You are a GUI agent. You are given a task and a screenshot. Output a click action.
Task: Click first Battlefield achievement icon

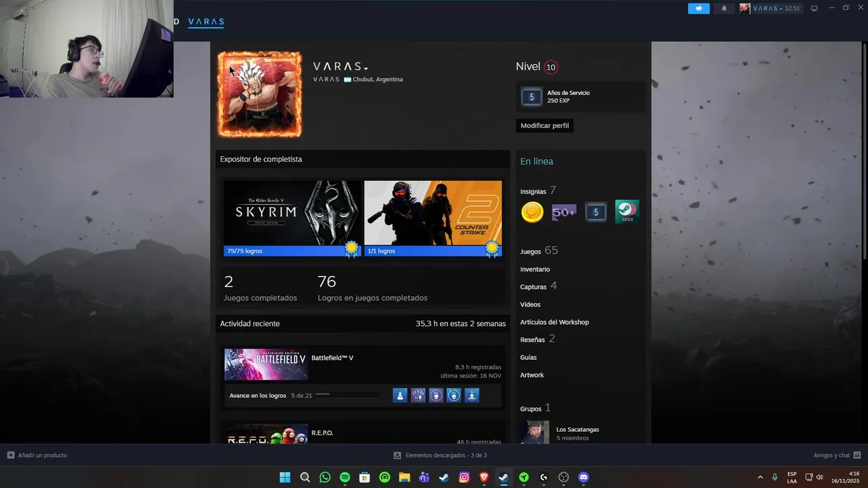coord(400,395)
